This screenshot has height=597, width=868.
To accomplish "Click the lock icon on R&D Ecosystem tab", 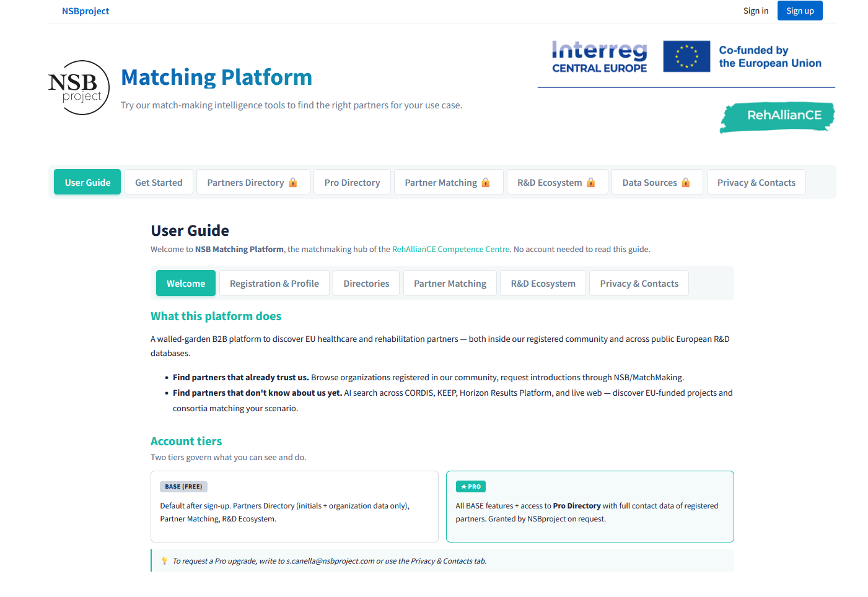I will pyautogui.click(x=591, y=183).
